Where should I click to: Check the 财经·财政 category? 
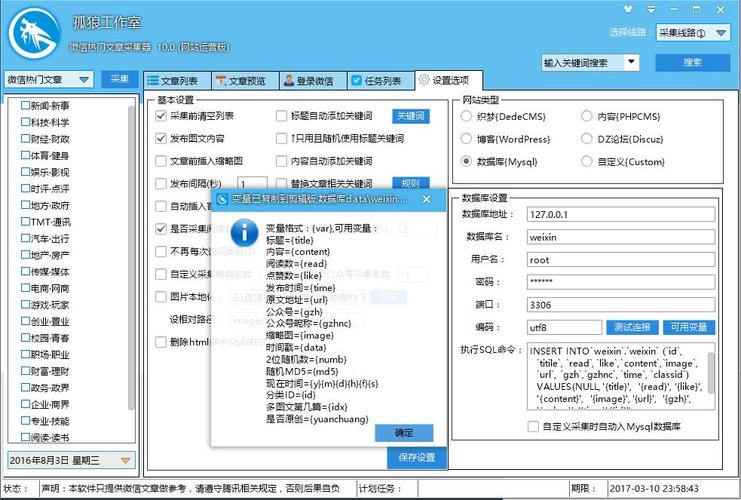pos(26,138)
